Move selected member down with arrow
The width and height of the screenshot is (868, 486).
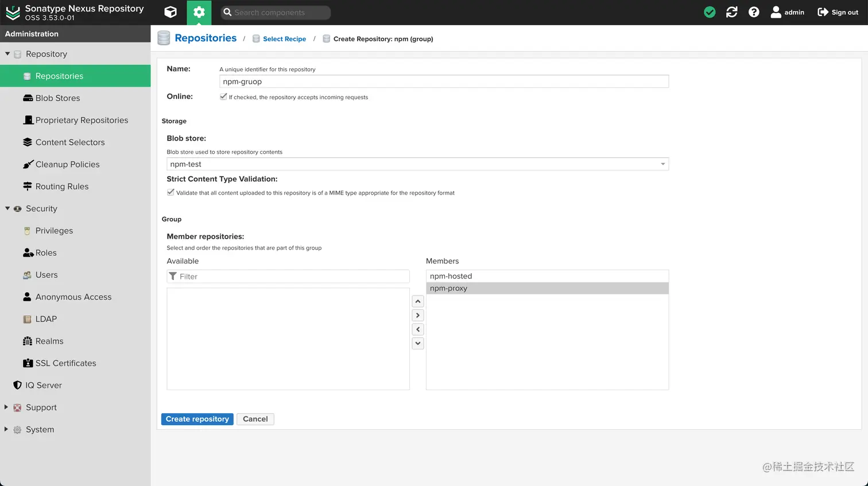point(418,344)
